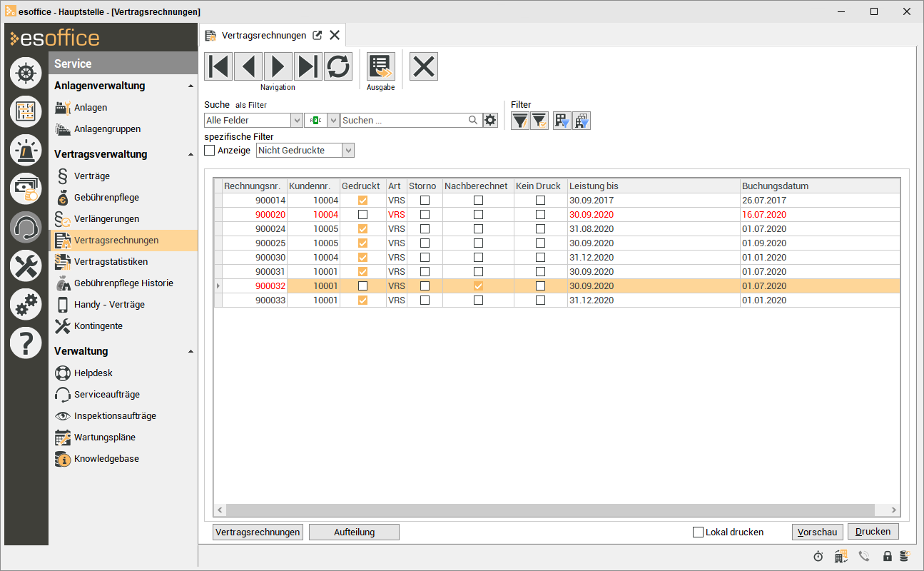Open the money and coins module
Viewport: 924px width, 571px height.
point(26,189)
